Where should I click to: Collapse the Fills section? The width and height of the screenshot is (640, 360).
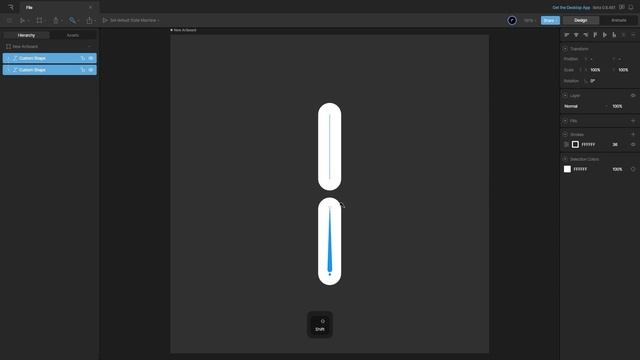pyautogui.click(x=565, y=121)
